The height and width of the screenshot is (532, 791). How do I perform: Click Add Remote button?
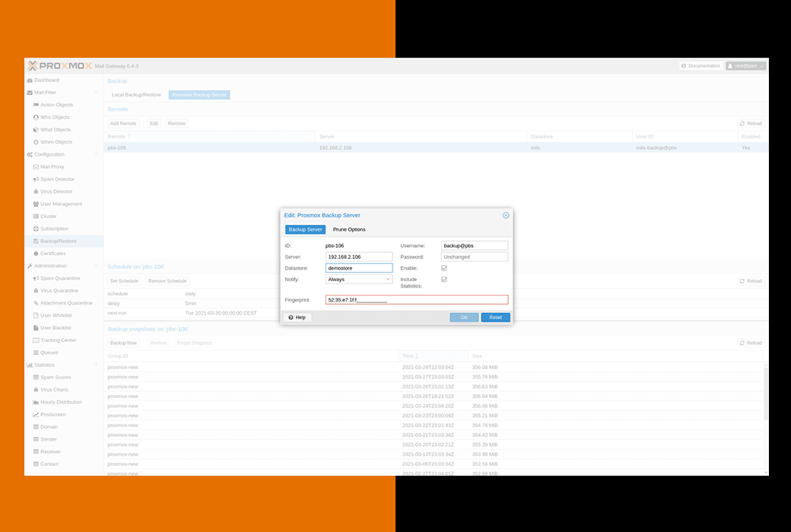123,124
